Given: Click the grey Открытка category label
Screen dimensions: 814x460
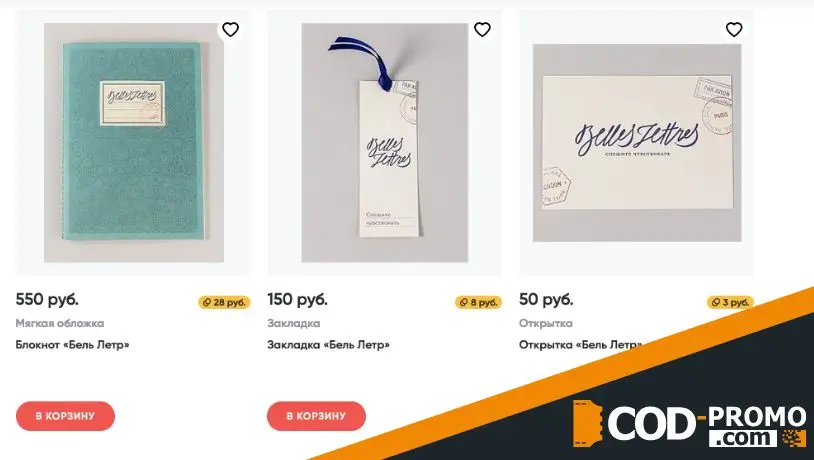Looking at the screenshot, I should (546, 323).
